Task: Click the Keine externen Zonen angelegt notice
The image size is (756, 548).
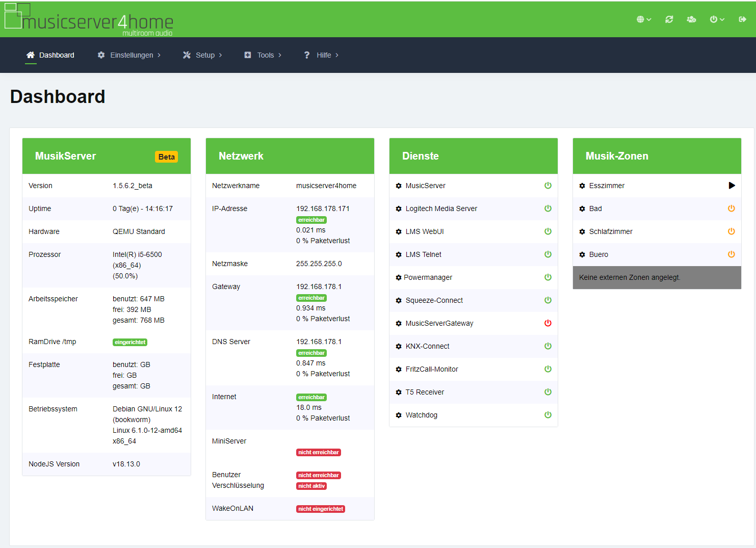Action: [657, 277]
